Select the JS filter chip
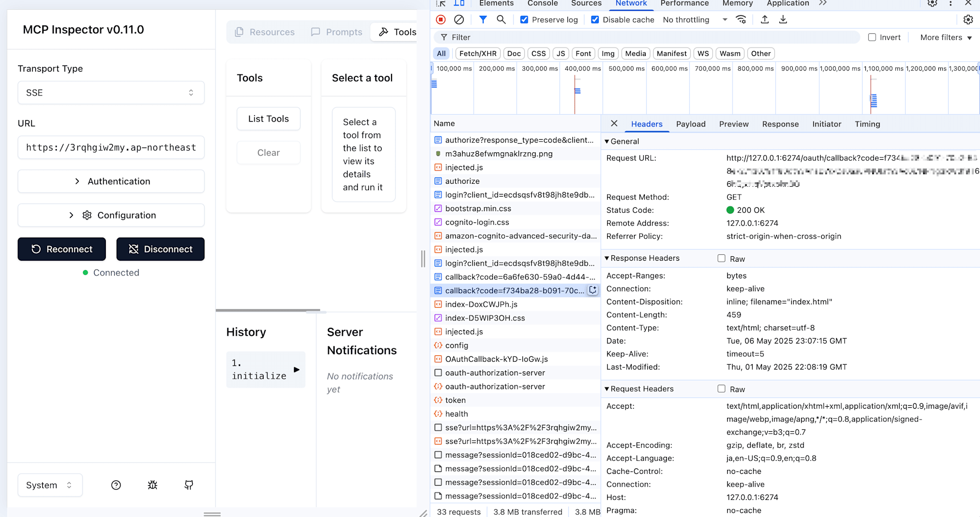The image size is (980, 517). point(561,53)
